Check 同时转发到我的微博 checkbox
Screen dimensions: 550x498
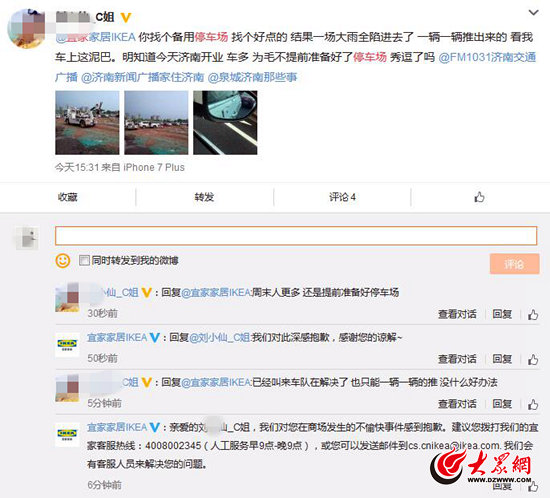pos(84,260)
